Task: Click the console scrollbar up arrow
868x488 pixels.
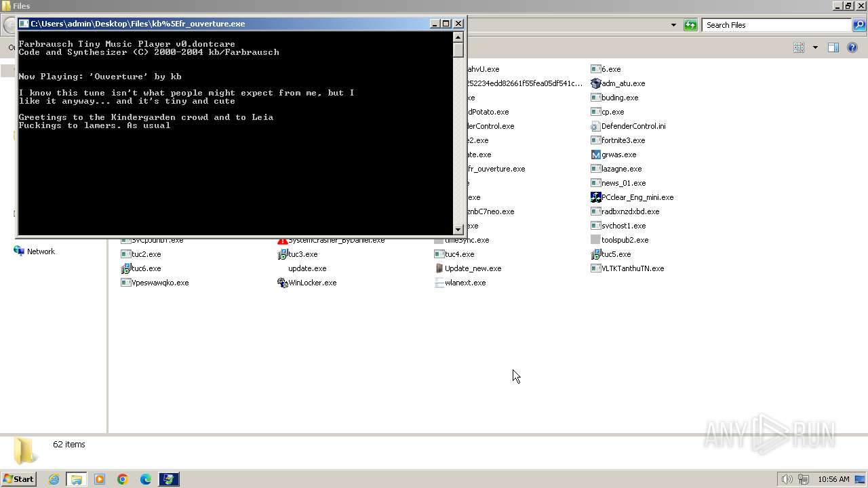Action: [x=458, y=37]
